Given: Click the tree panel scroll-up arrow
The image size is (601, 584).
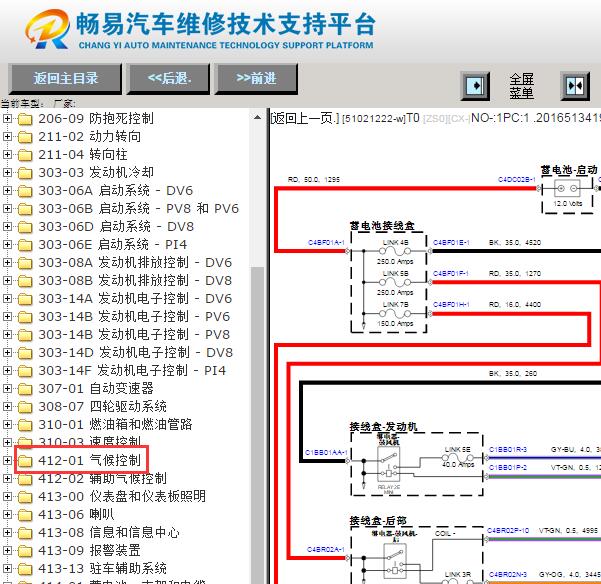Looking at the screenshot, I should click(x=258, y=117).
